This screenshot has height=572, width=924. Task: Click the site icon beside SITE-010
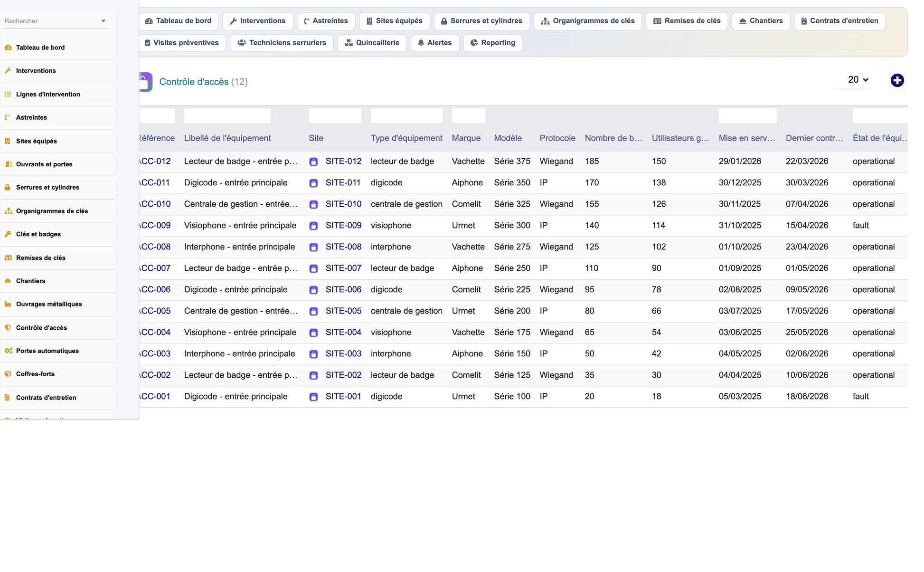coord(313,204)
